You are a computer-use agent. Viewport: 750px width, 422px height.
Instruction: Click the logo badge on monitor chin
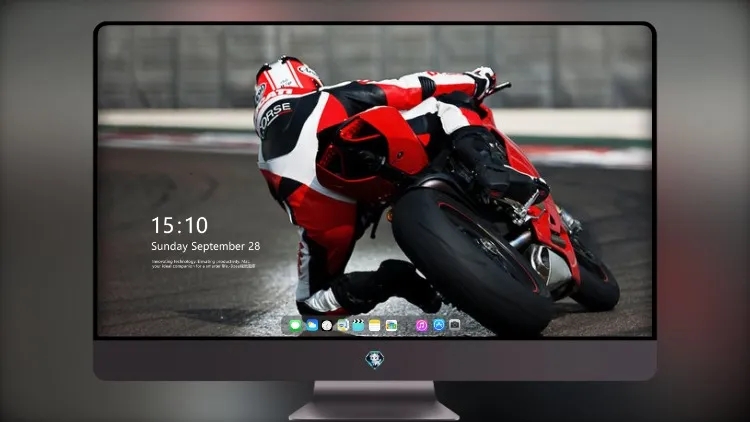pos(375,359)
